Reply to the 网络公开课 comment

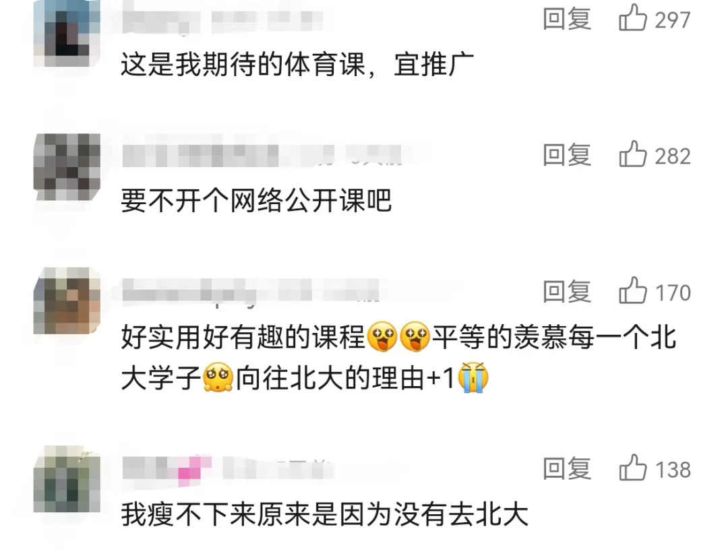[x=567, y=154]
